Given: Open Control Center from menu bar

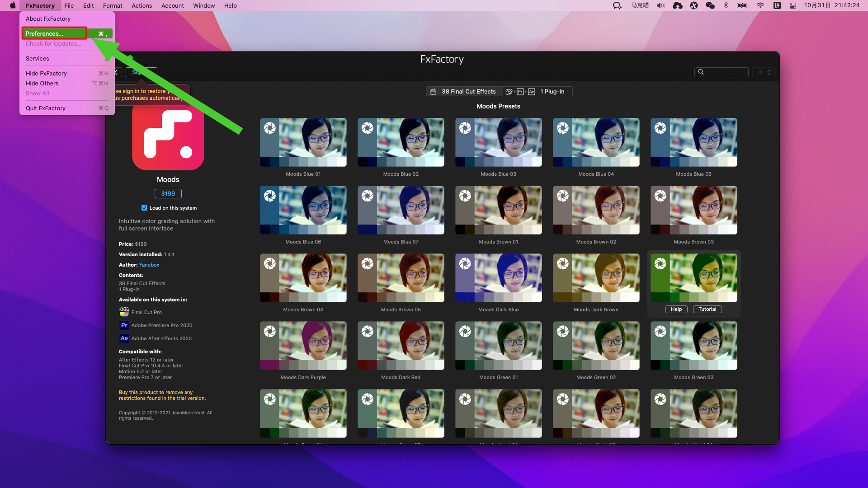Looking at the screenshot, I should 793,5.
